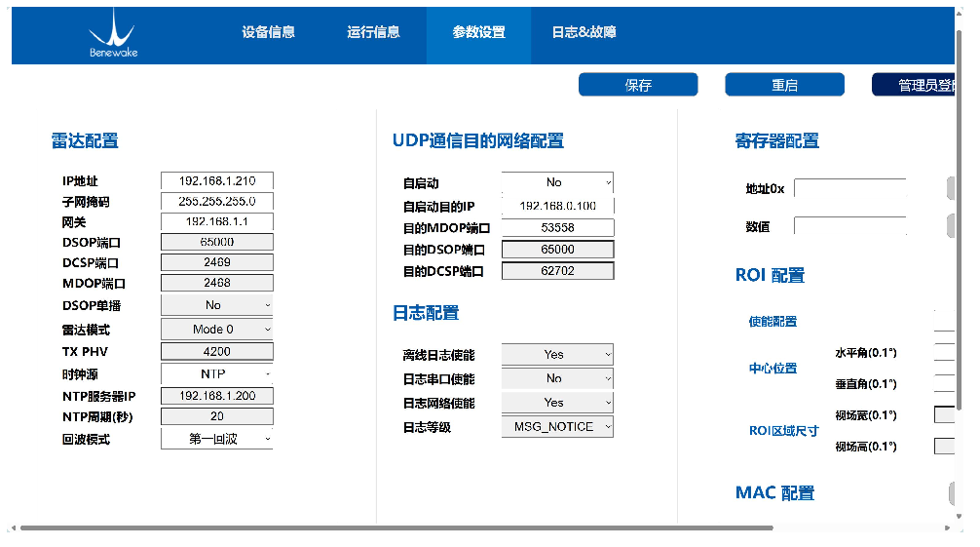The height and width of the screenshot is (547, 980).
Task: Click the 视场高(0.1°) input field
Action: (944, 447)
